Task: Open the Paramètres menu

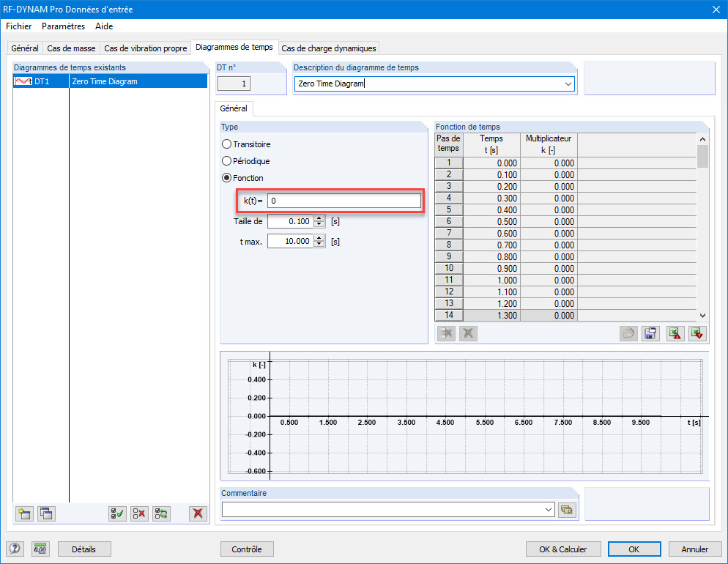Action: click(63, 26)
